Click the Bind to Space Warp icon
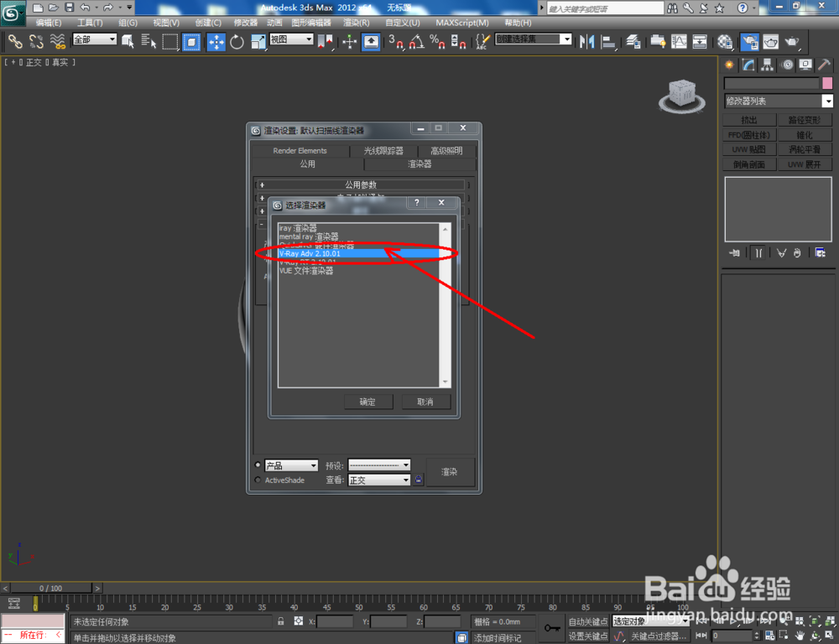The width and height of the screenshot is (839, 644). click(x=57, y=41)
